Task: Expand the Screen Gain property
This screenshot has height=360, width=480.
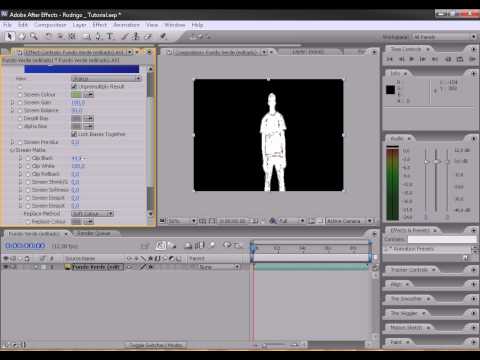Action: (x=12, y=103)
